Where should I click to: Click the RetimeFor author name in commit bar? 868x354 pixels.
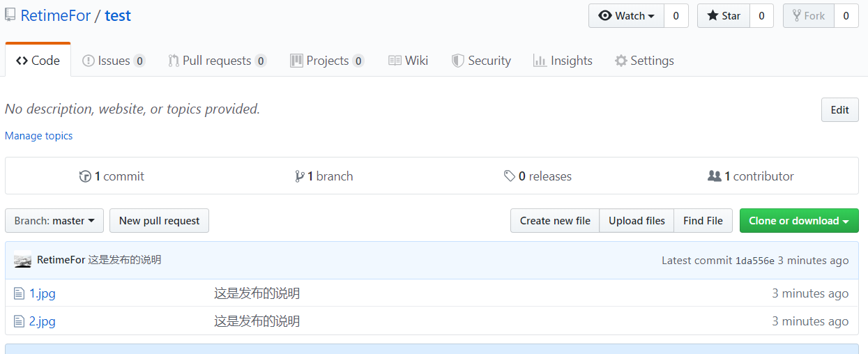click(x=61, y=260)
